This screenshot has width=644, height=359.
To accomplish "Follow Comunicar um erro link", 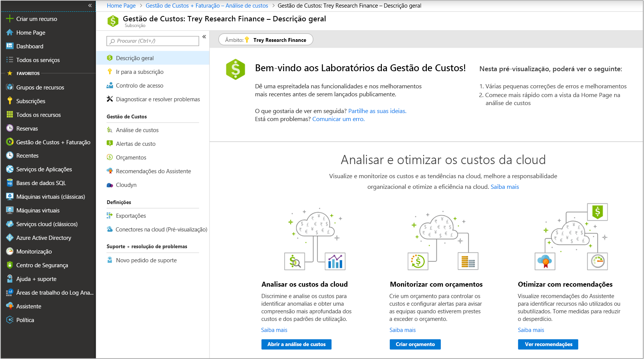I will pyautogui.click(x=338, y=119).
